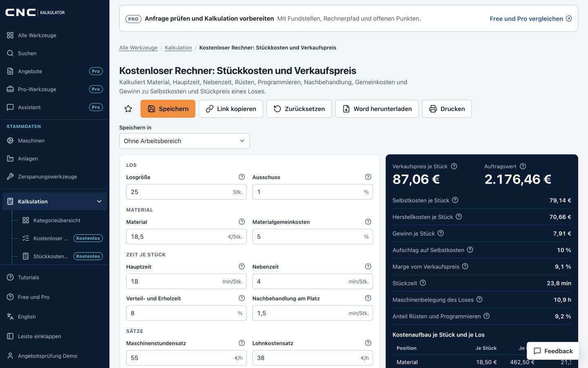Screen dimensions: 588x368
Task: Click the Drucken button
Action: pos(447,109)
